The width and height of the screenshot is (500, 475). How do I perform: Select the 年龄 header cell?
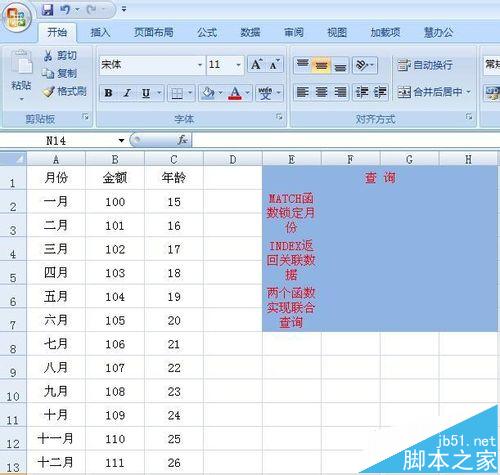click(x=174, y=178)
